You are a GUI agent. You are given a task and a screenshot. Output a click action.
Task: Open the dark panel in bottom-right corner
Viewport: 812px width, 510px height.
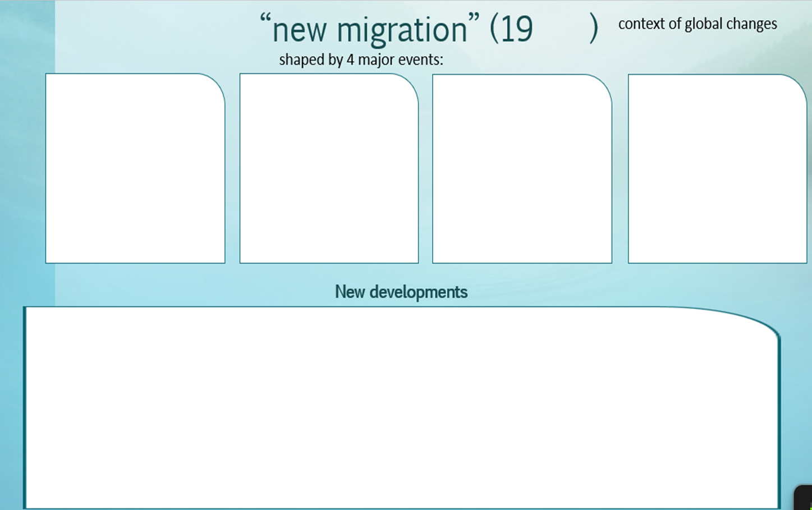[804, 498]
